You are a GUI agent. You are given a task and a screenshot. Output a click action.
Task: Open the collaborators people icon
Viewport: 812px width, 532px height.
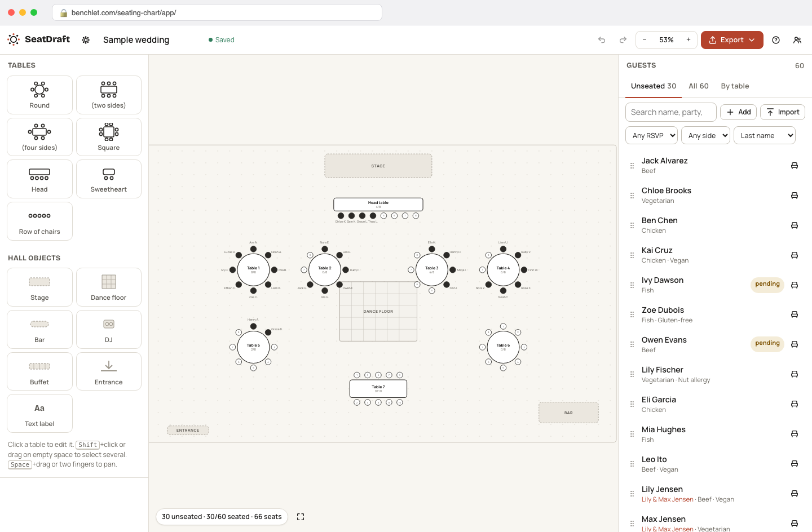(x=797, y=40)
